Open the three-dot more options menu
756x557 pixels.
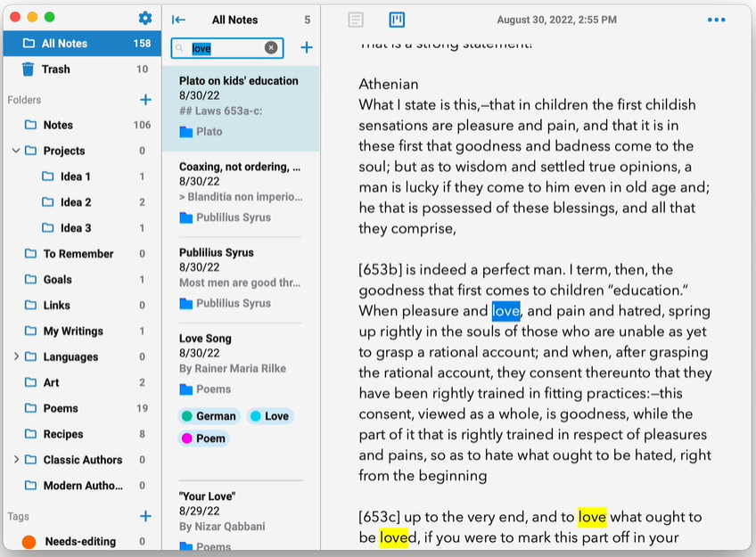click(716, 20)
